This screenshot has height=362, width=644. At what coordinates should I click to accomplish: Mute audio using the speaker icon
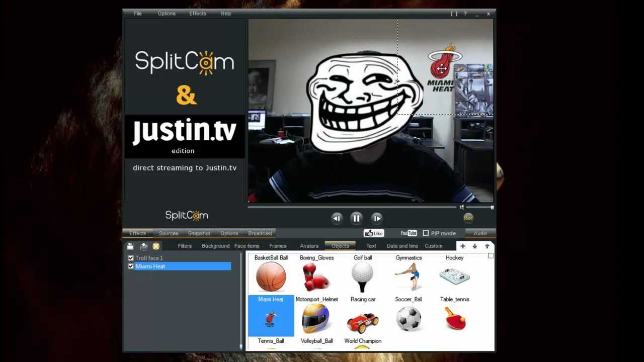click(x=461, y=207)
